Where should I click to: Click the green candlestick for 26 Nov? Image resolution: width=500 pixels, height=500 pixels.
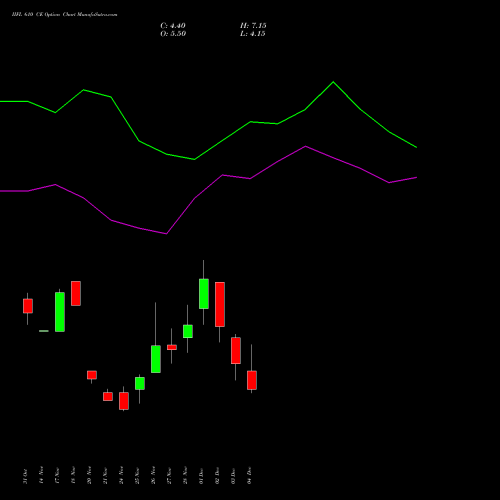(x=156, y=359)
